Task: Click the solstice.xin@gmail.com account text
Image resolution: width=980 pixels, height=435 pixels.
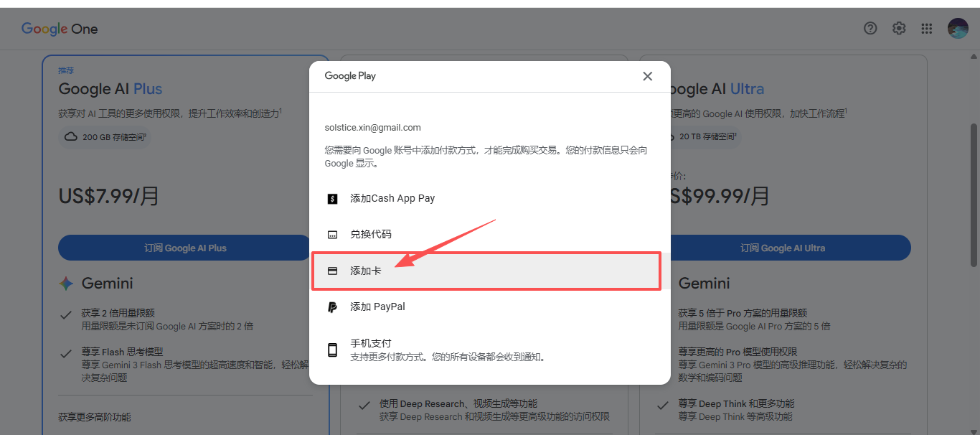Action: (x=372, y=128)
